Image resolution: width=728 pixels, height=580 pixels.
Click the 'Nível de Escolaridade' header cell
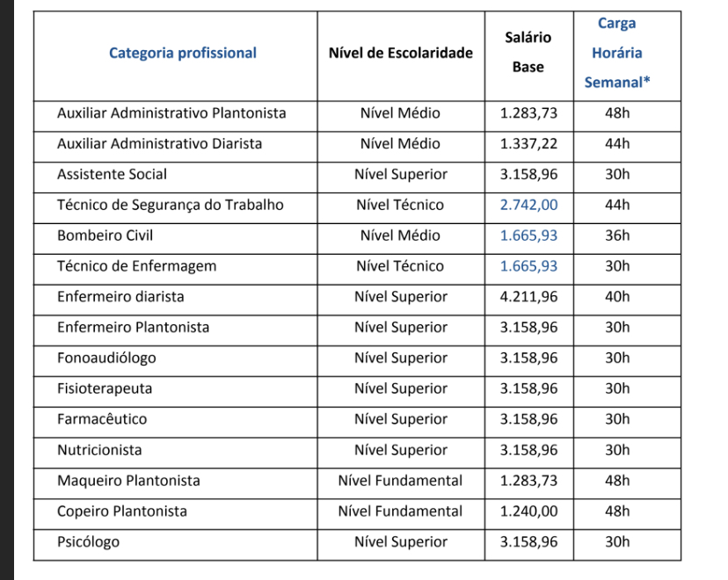point(400,53)
